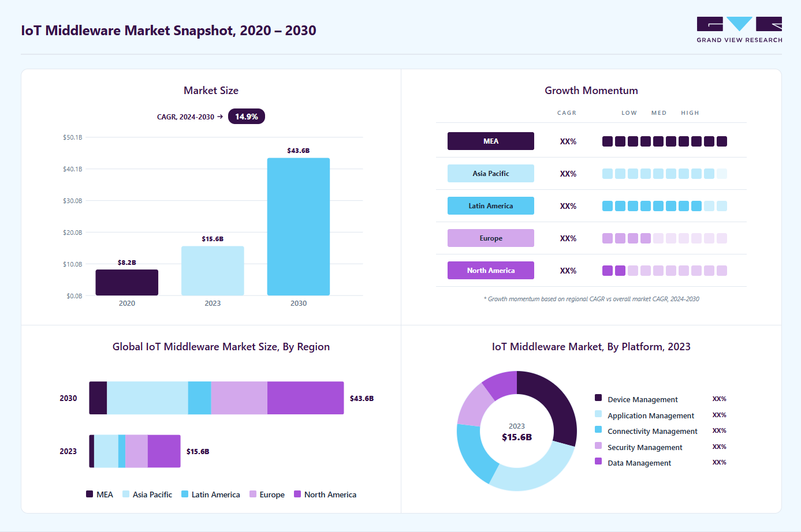
Task: Click the IoT Middleware Market Snapshot page title
Action: [169, 31]
